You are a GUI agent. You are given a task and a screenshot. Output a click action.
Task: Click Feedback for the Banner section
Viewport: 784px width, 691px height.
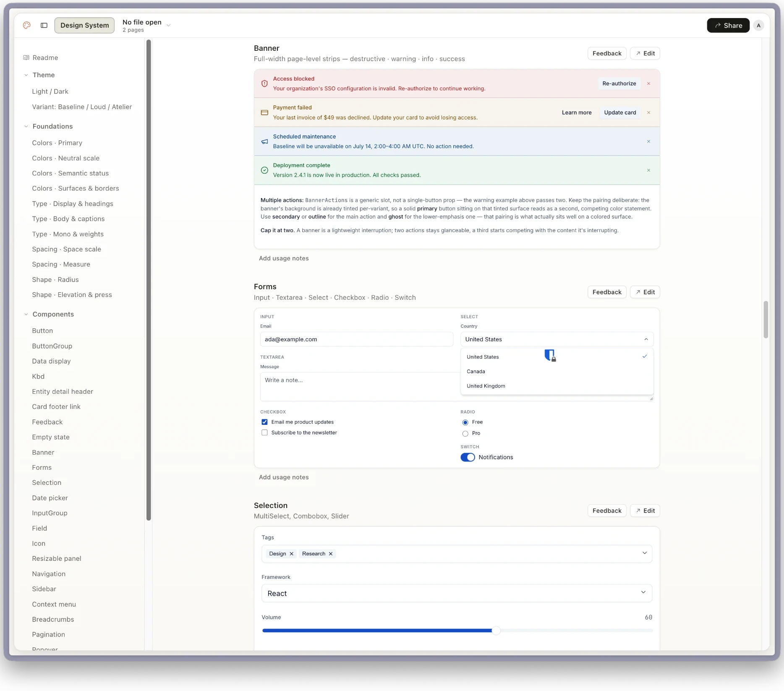(607, 53)
